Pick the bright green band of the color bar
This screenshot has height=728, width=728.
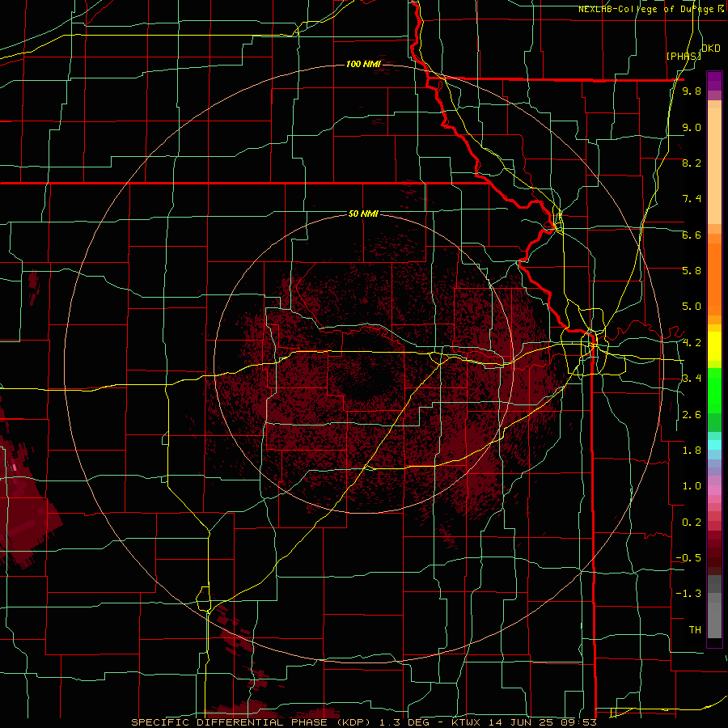point(714,390)
